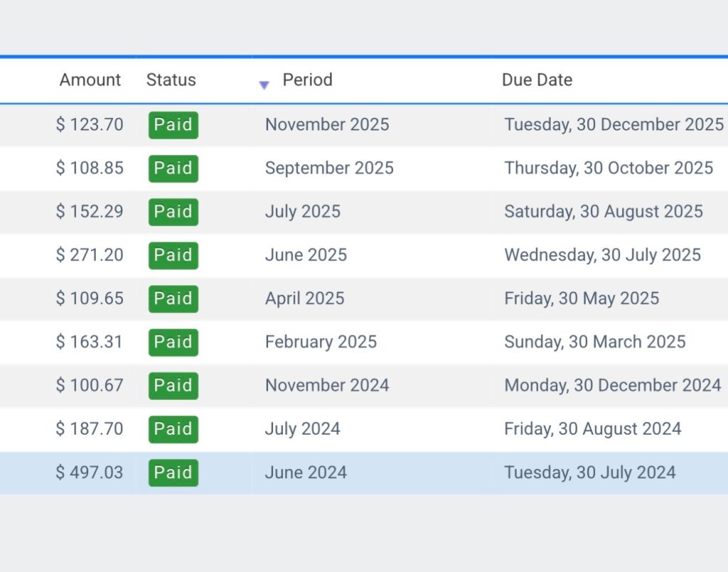Click Paid badge for June 2024

(173, 472)
